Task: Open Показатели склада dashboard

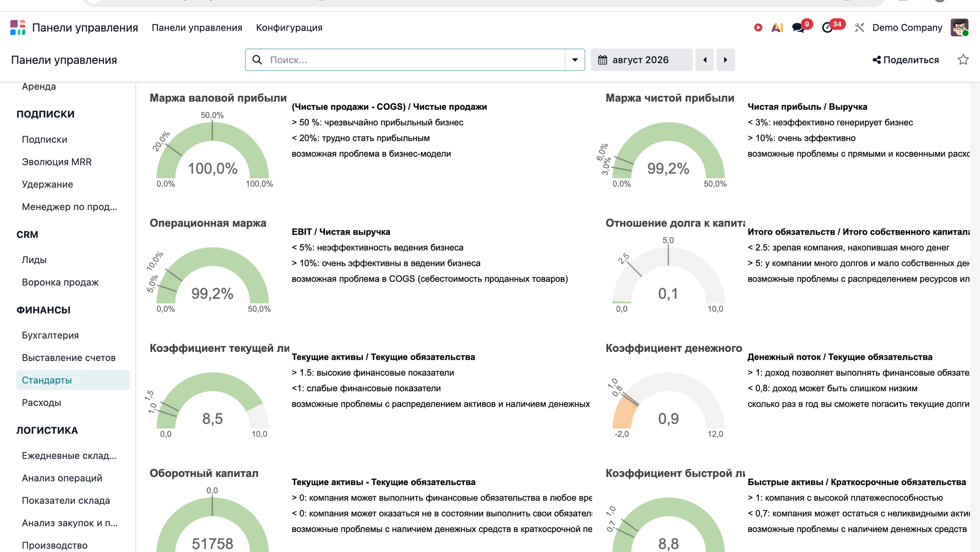Action: (66, 501)
